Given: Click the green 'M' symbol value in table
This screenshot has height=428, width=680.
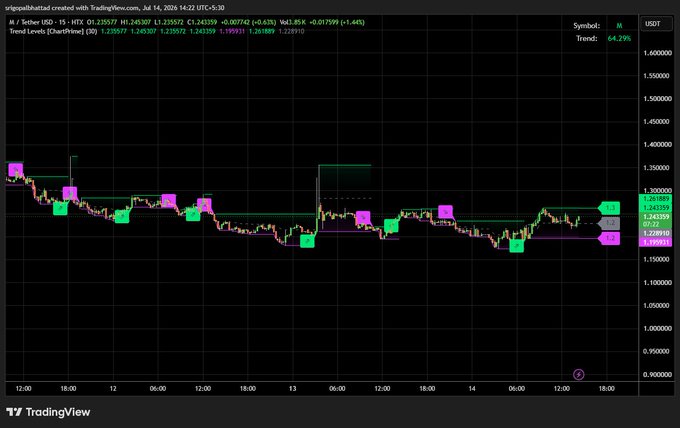Looking at the screenshot, I should [619, 26].
